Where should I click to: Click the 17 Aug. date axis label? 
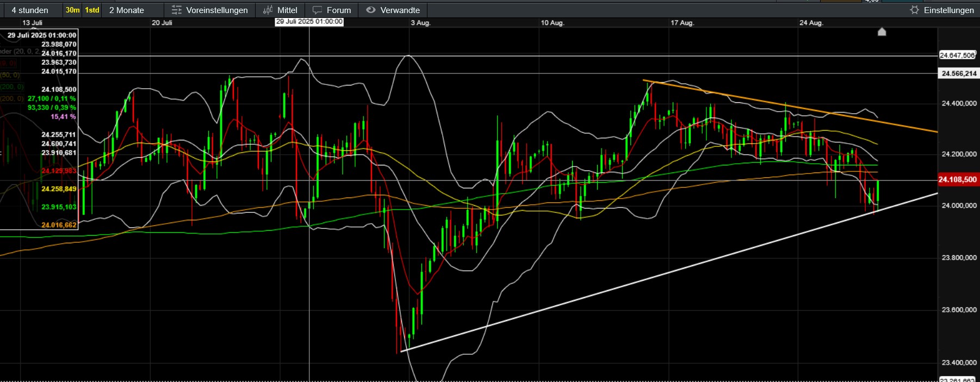point(682,23)
